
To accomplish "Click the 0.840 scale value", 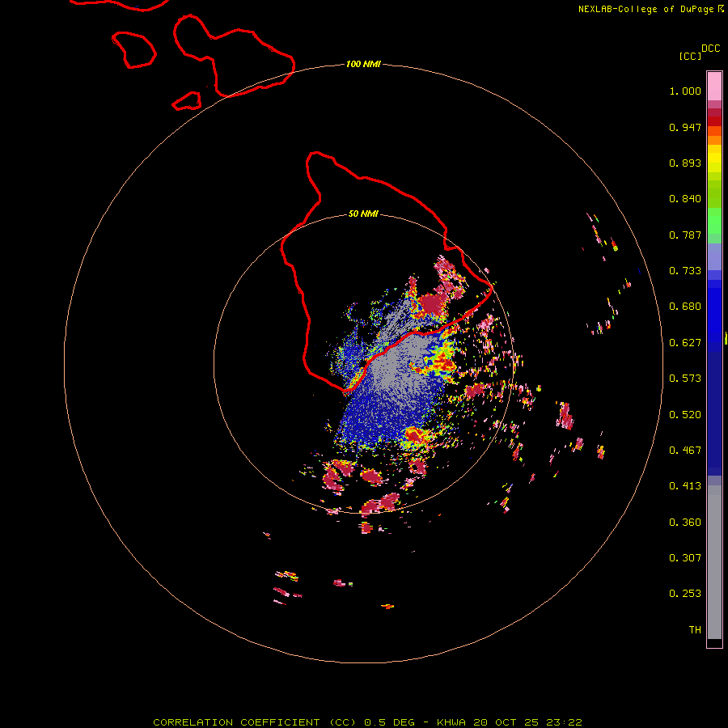I will point(685,199).
